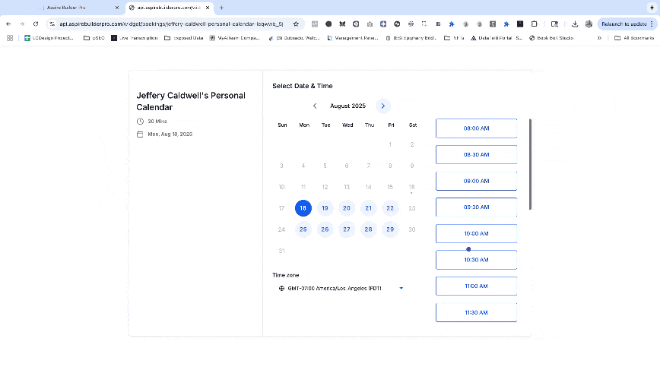
Task: Book the 08:30 AM time slot
Action: (476, 154)
